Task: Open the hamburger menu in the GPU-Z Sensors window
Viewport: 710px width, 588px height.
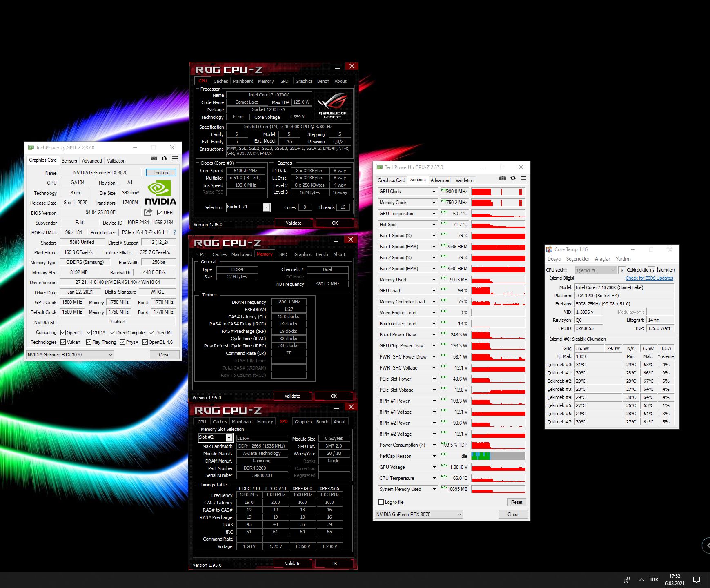Action: pyautogui.click(x=523, y=178)
